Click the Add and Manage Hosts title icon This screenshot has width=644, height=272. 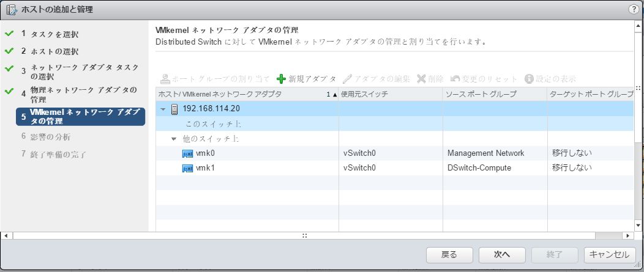pos(12,9)
